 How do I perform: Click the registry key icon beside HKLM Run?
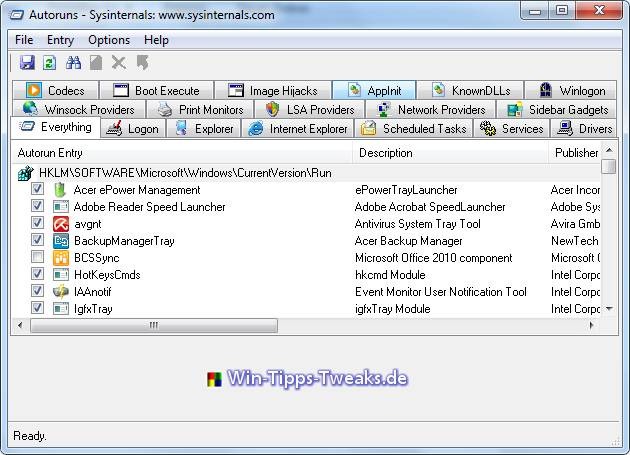25,173
